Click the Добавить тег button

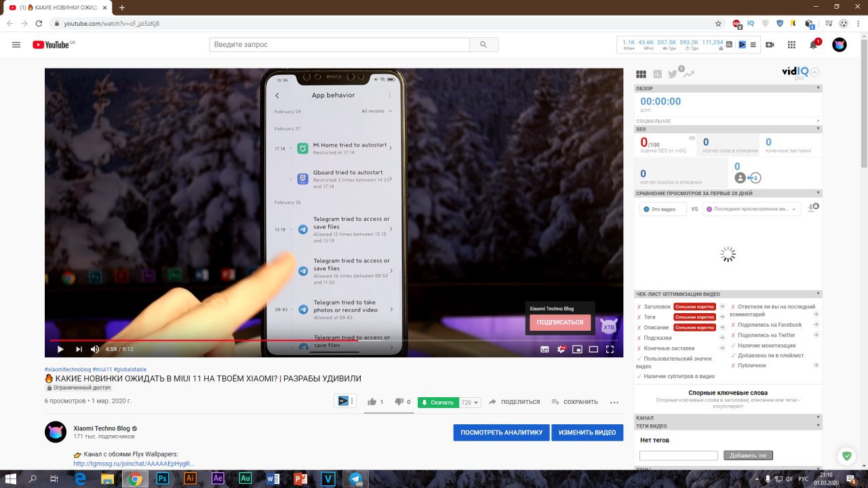748,455
